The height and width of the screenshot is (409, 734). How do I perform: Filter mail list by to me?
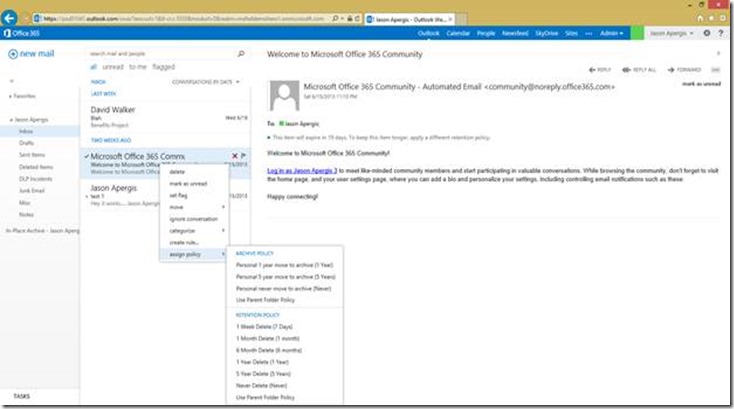(138, 67)
